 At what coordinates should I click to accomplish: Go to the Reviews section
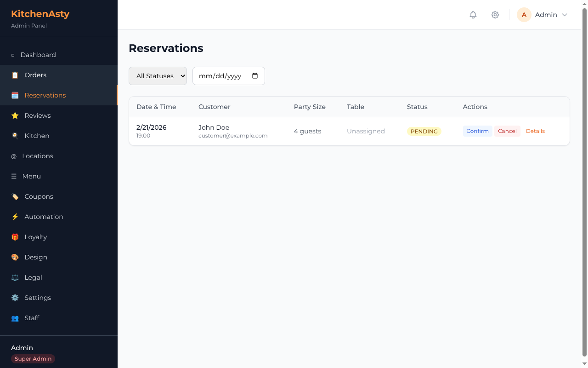[38, 115]
